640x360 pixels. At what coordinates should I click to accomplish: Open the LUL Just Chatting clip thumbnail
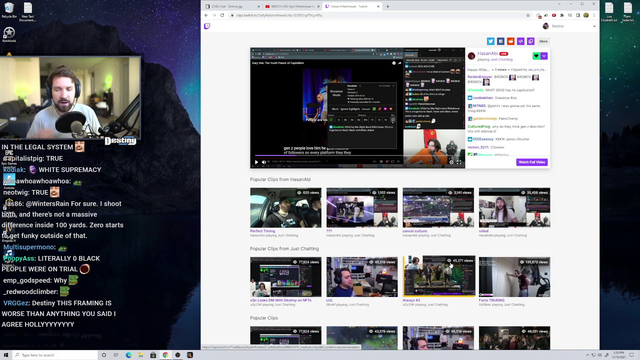[x=362, y=277]
